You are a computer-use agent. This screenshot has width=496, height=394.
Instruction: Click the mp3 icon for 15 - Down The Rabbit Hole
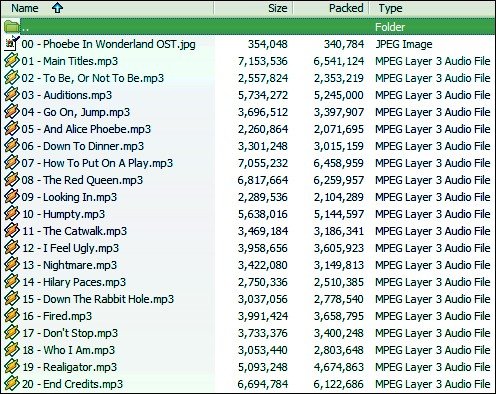(11, 299)
